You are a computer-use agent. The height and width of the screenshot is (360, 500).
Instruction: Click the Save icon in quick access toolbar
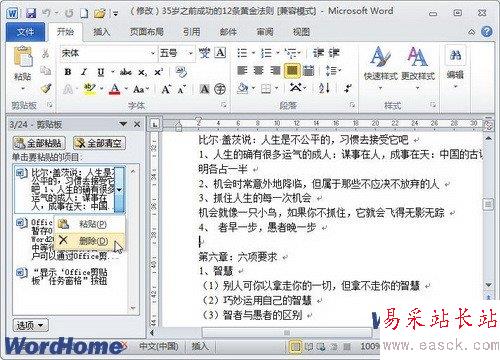(x=31, y=13)
